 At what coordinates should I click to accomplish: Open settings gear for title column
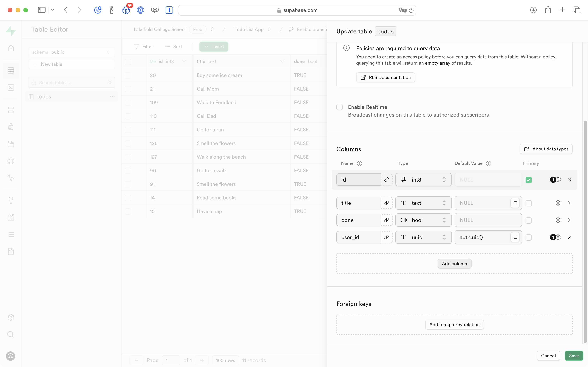[558, 203]
